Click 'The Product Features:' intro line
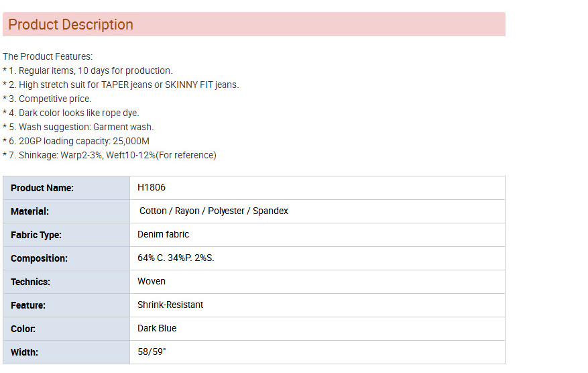The height and width of the screenshot is (373, 588). [48, 56]
